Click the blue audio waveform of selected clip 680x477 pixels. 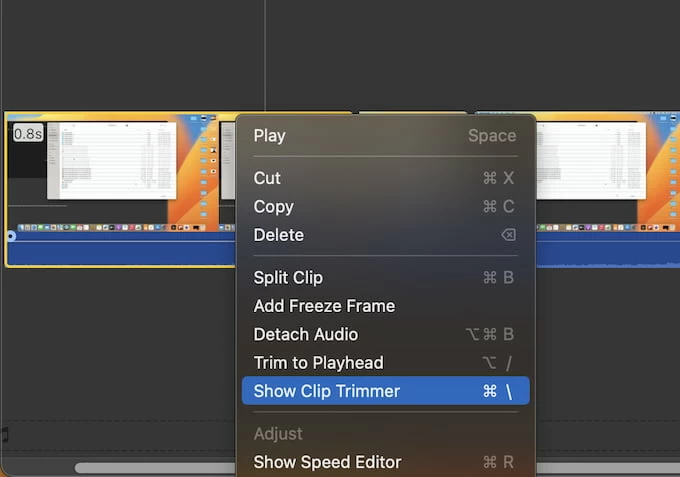tap(120, 251)
